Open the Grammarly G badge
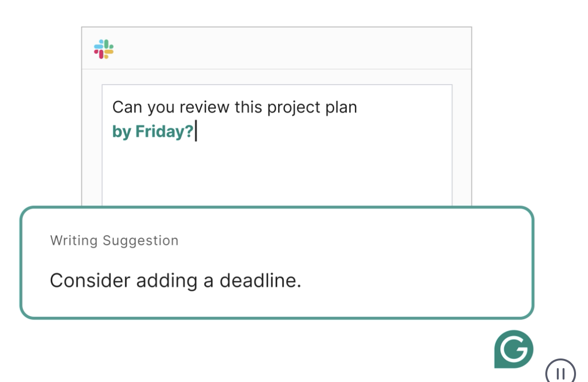This screenshot has height=382, width=588. tap(514, 349)
